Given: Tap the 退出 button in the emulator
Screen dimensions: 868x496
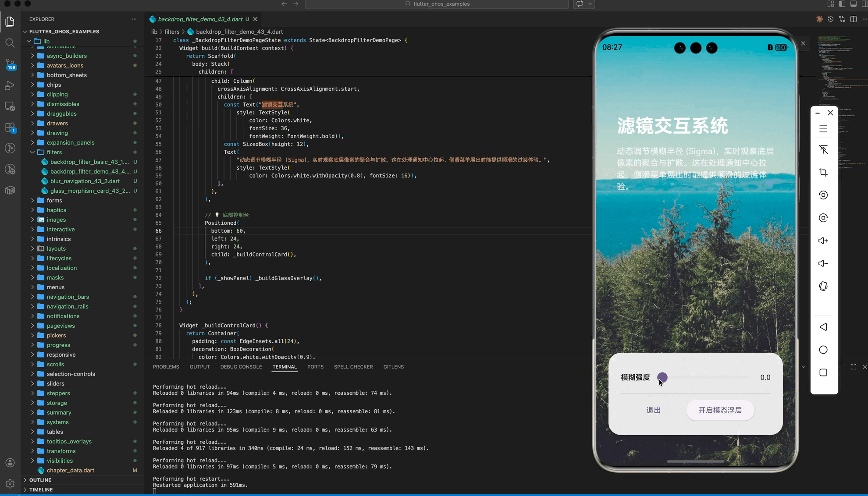Looking at the screenshot, I should (x=653, y=410).
